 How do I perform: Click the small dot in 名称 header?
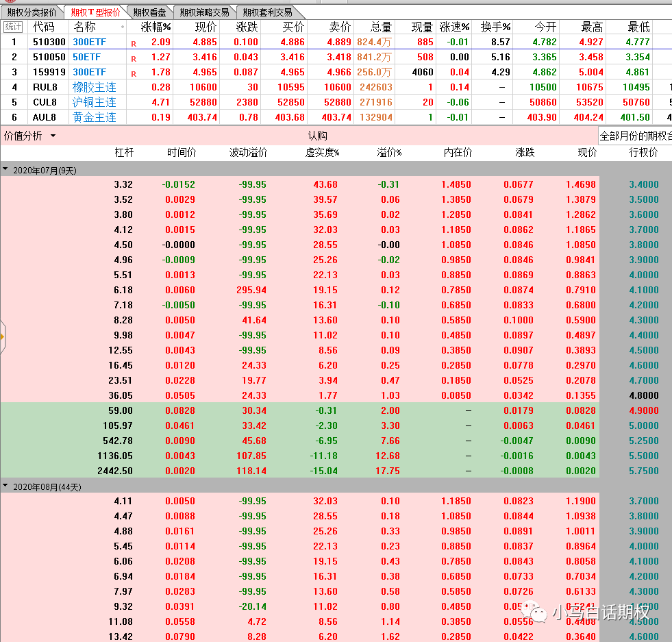point(123,27)
